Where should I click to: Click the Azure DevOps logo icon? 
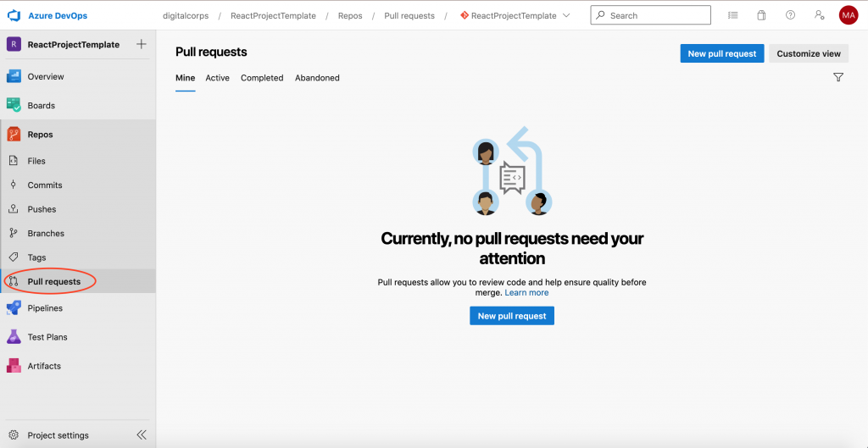(14, 15)
